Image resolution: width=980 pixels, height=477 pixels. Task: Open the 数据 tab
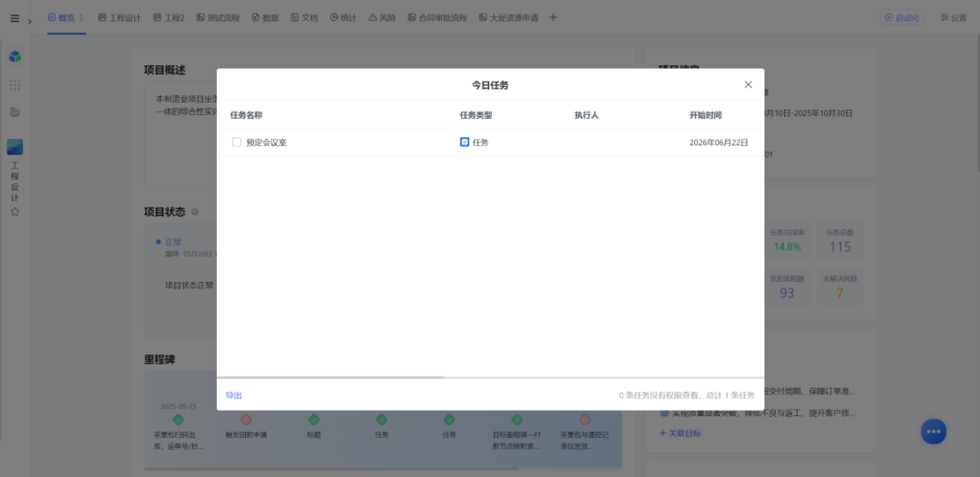265,17
